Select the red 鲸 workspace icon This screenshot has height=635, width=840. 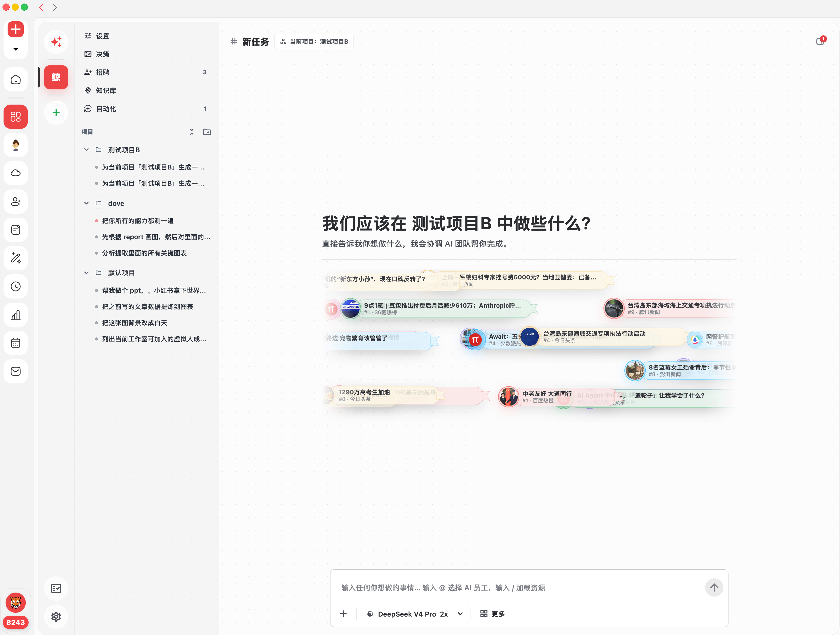56,77
